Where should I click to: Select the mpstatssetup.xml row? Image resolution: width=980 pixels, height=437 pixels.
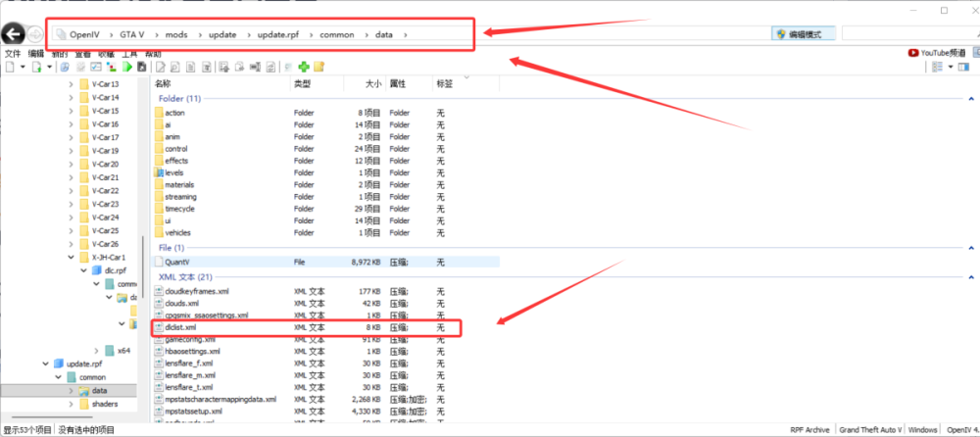(x=325, y=412)
